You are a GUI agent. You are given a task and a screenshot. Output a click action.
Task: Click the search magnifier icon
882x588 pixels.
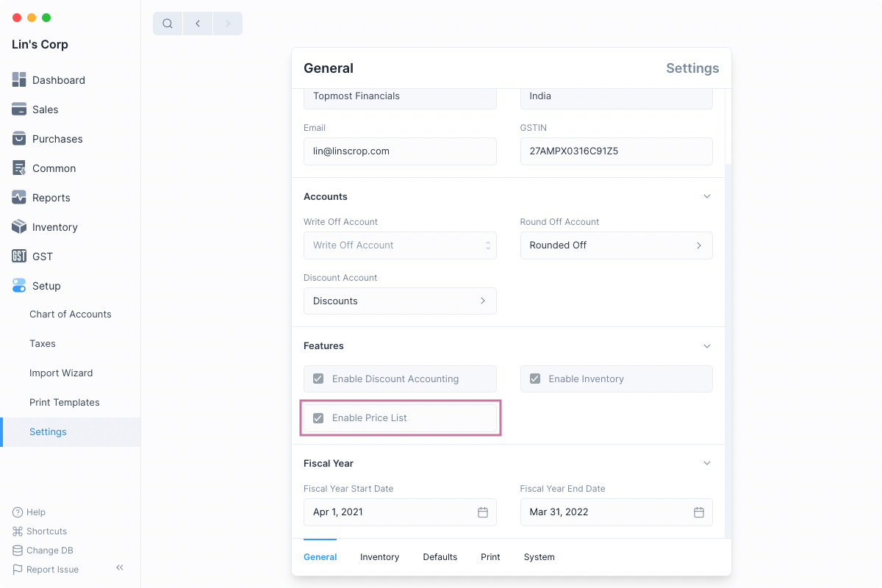(168, 24)
